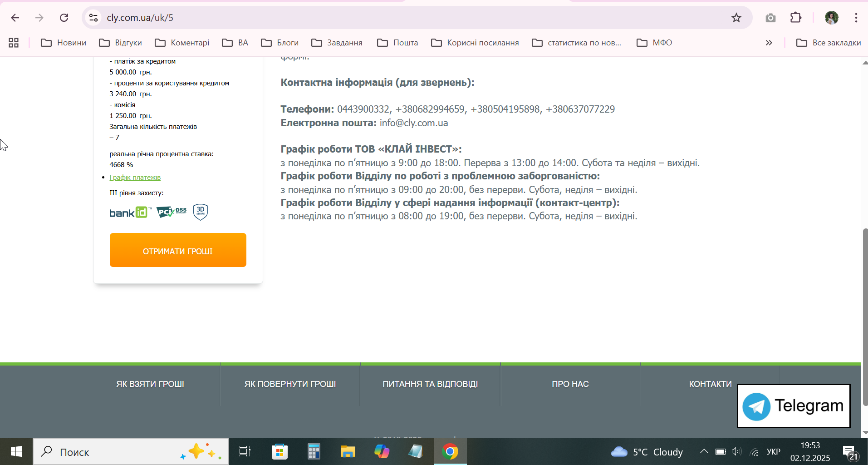Open the ВА bookmarks folder
The height and width of the screenshot is (465, 868).
(235, 43)
